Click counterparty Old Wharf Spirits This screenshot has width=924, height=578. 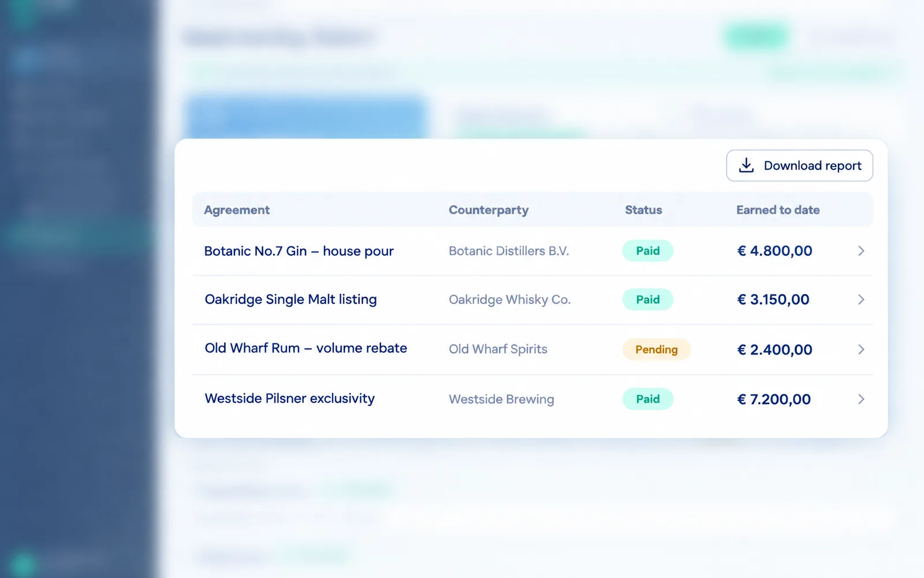coord(498,349)
